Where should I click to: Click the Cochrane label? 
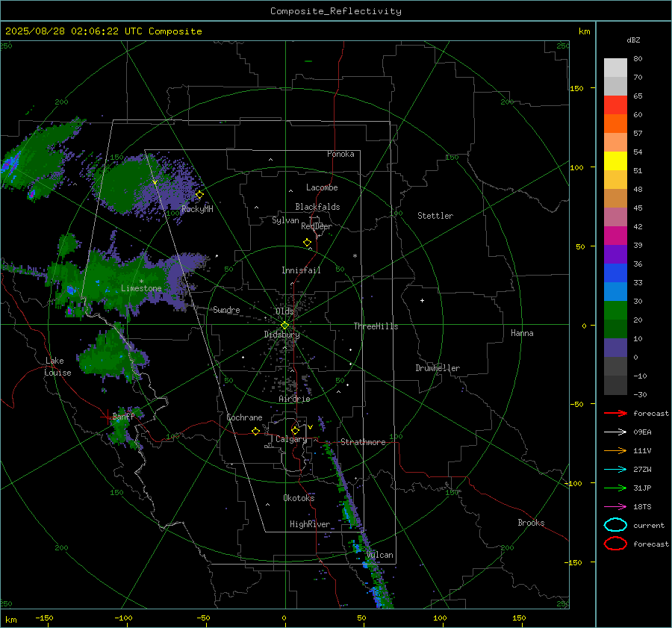244,417
